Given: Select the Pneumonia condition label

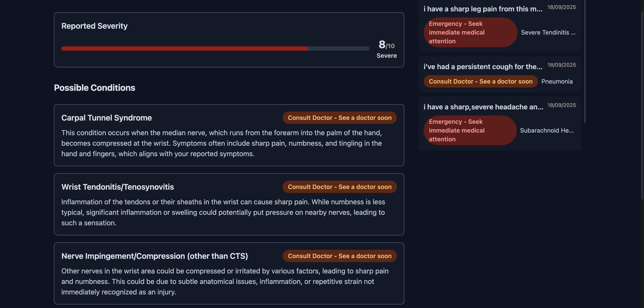Looking at the screenshot, I should [557, 81].
